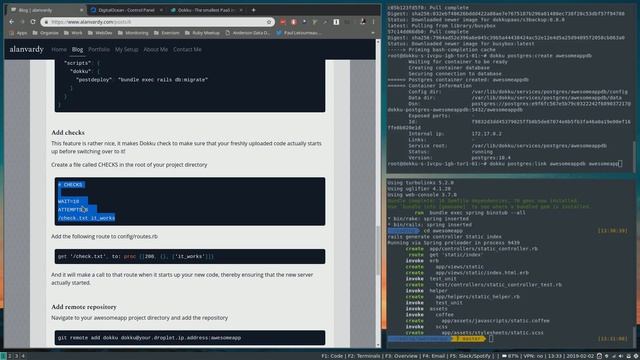Image resolution: width=640 pixels, height=360 pixels.
Task: Switch to the Dokku browser tab
Action: pyautogui.click(x=207, y=10)
